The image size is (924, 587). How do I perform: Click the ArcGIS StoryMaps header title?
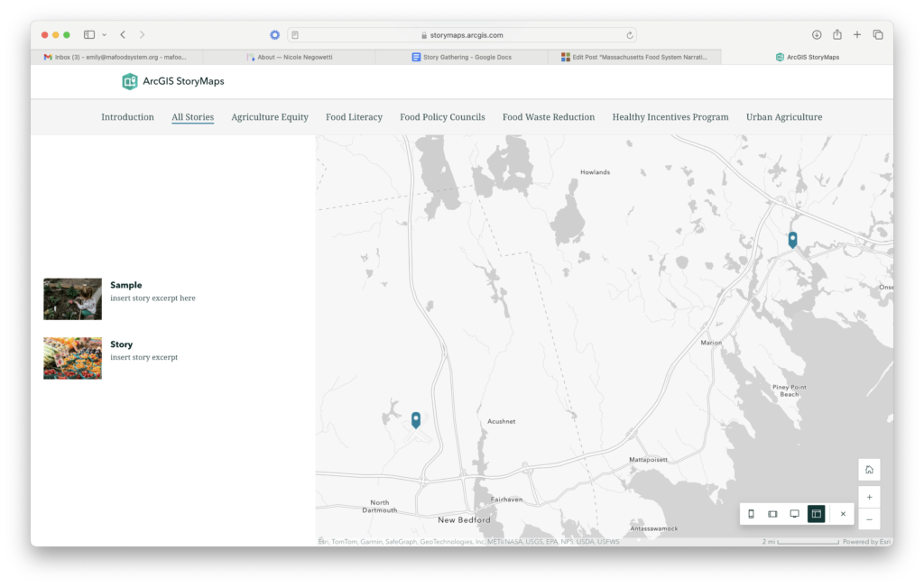pyautogui.click(x=183, y=81)
